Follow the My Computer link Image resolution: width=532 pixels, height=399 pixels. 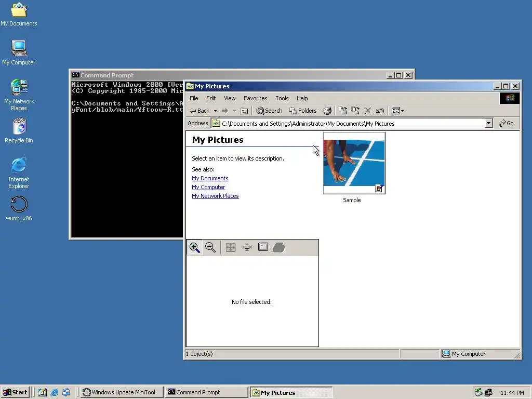[208, 187]
